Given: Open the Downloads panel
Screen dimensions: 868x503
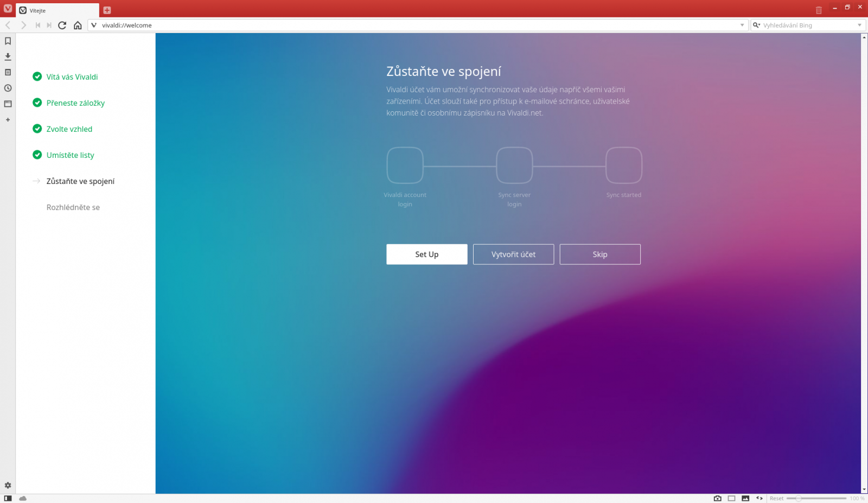Looking at the screenshot, I should coord(8,56).
